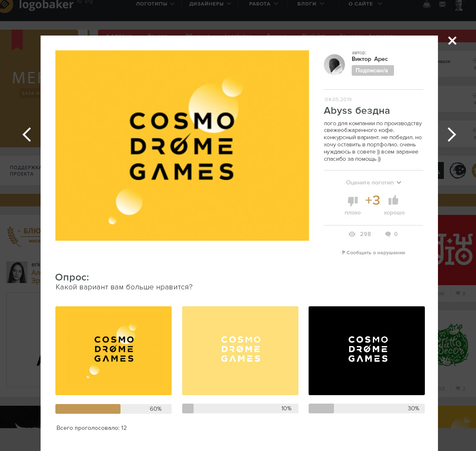Image resolution: width=476 pixels, height=451 pixels.
Task: Click the author name 'Виктор Арес'
Action: (369, 59)
